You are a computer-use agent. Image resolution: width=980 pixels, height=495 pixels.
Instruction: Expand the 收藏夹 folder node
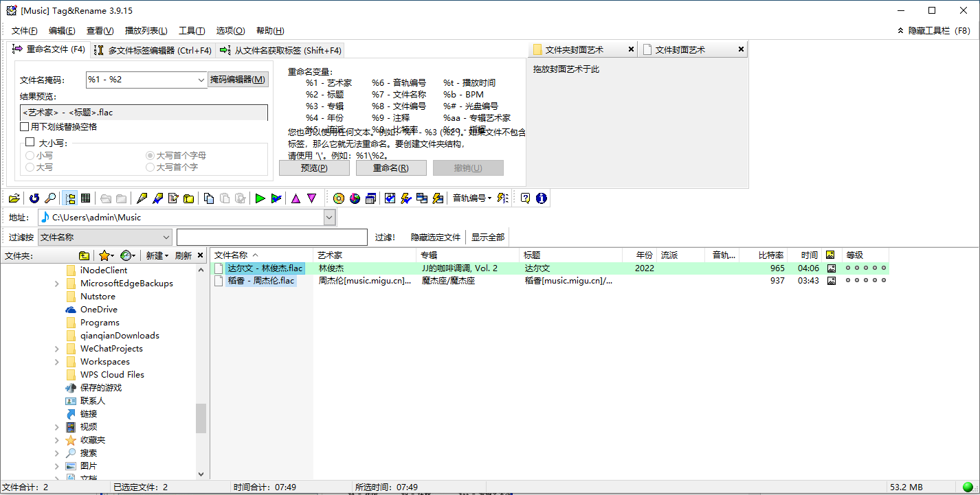[x=57, y=440]
